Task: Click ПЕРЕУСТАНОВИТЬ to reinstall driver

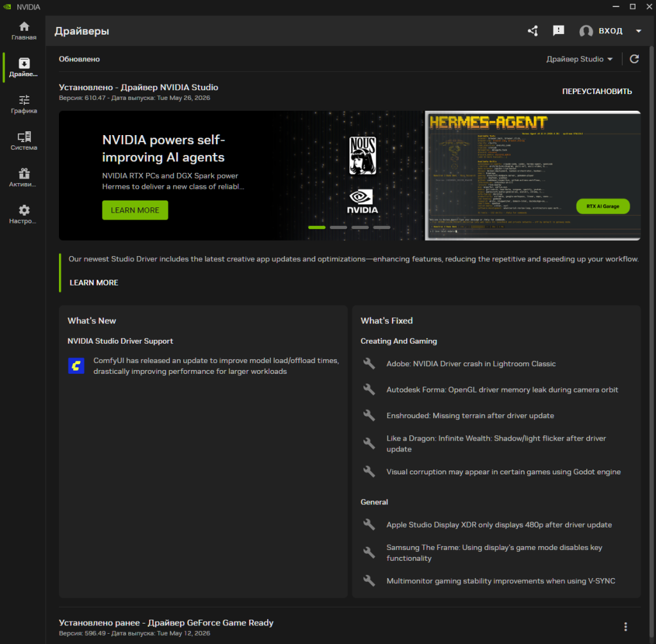Action: 597,92
